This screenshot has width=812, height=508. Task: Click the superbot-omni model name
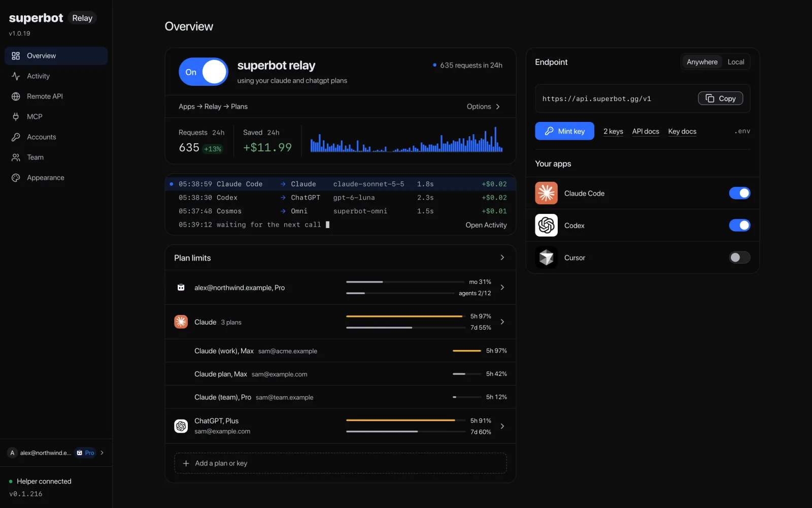pyautogui.click(x=360, y=211)
